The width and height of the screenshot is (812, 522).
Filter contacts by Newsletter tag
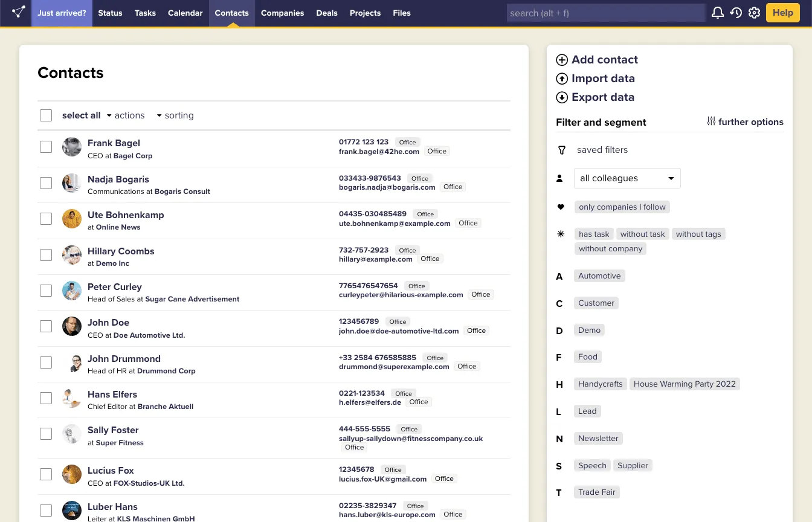(x=598, y=439)
